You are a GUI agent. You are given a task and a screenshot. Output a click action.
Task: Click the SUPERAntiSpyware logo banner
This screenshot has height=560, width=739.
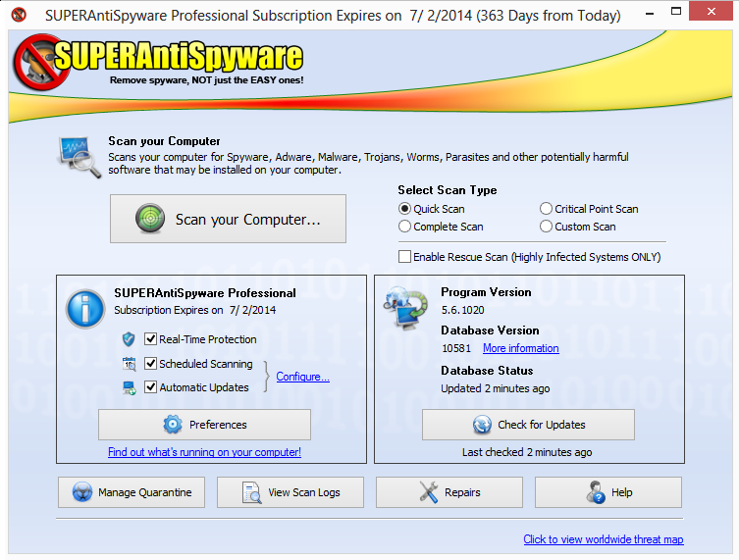coord(158,62)
